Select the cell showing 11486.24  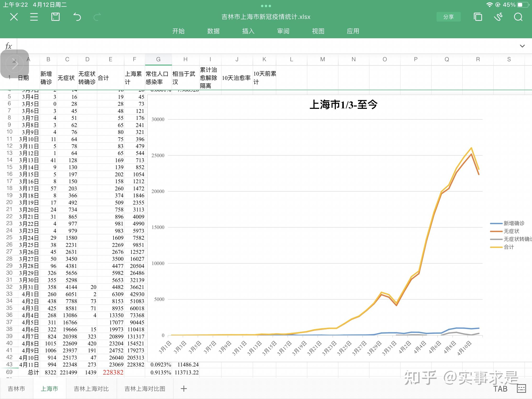(186, 365)
